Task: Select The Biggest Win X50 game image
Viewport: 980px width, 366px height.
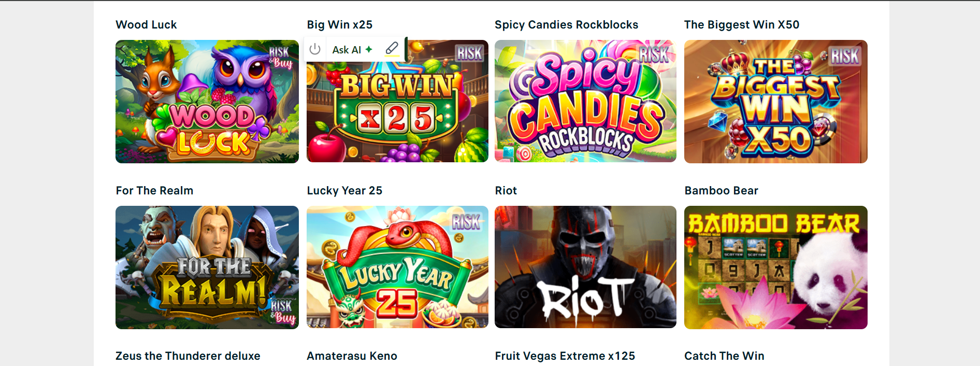Action: click(x=776, y=102)
